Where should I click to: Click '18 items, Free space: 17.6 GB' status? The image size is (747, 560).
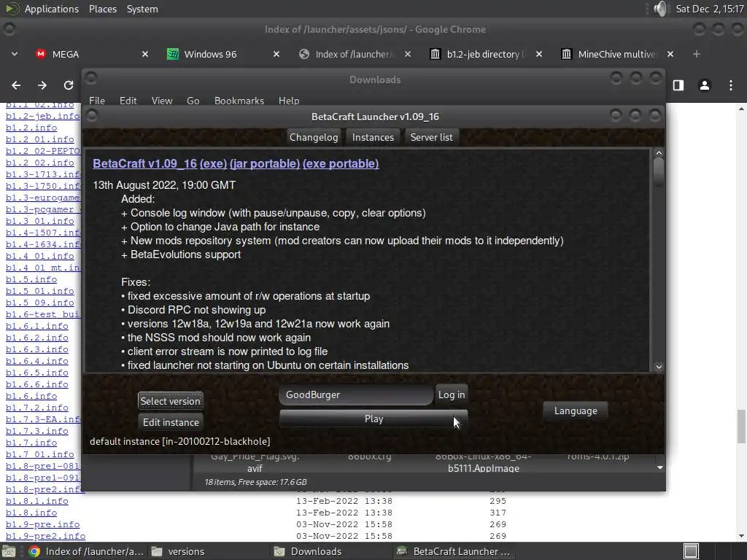point(256,482)
